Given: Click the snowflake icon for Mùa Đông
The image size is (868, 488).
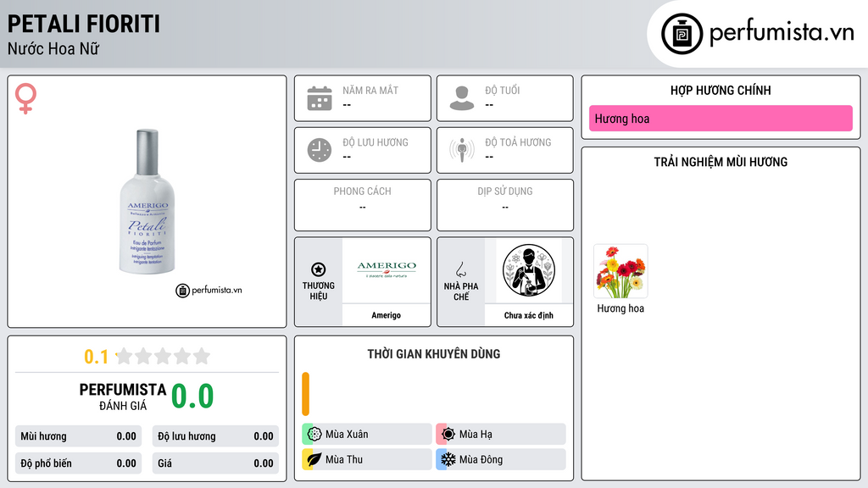Looking at the screenshot, I should 448,459.
